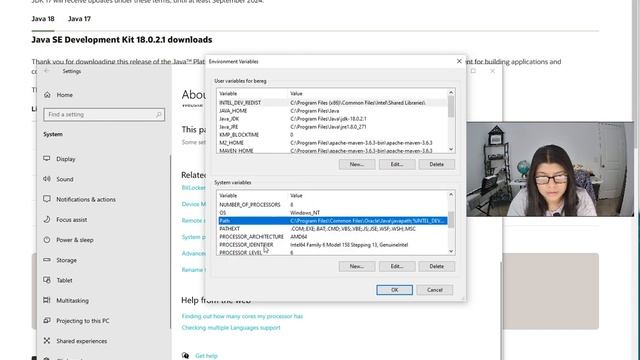Click the Get help link
The width and height of the screenshot is (640, 360).
(207, 356)
